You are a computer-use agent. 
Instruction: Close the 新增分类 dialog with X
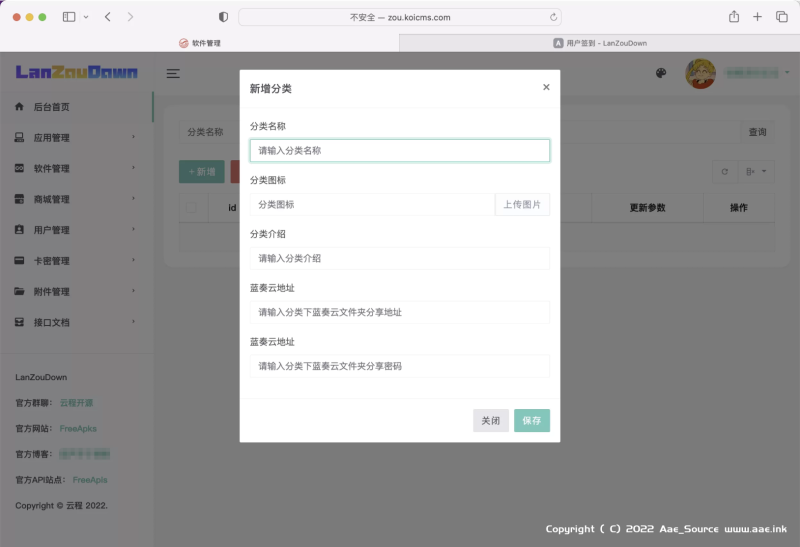click(546, 87)
